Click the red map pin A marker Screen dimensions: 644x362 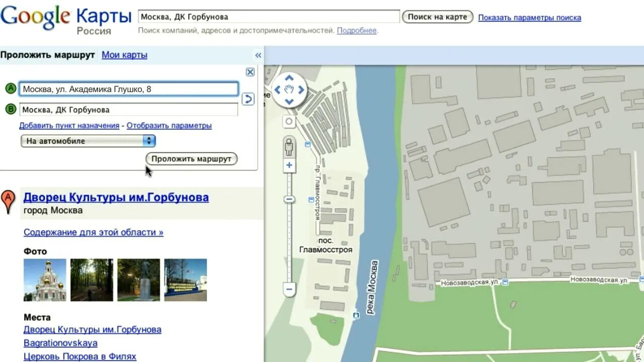click(x=8, y=202)
